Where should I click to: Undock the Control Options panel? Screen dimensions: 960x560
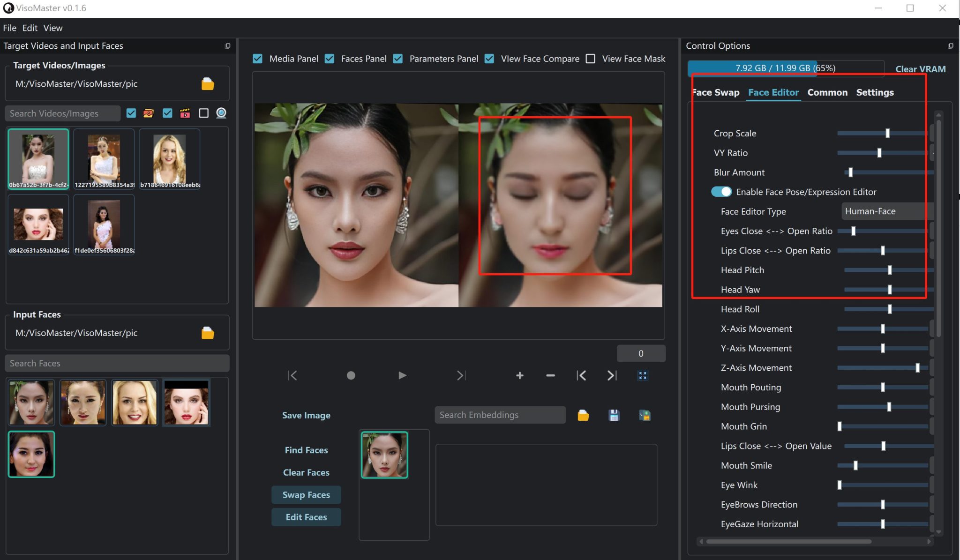tap(950, 46)
